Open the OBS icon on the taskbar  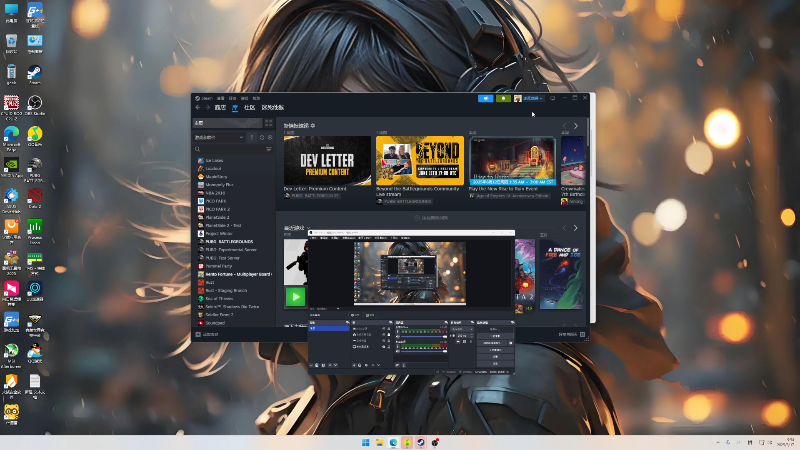[x=435, y=442]
